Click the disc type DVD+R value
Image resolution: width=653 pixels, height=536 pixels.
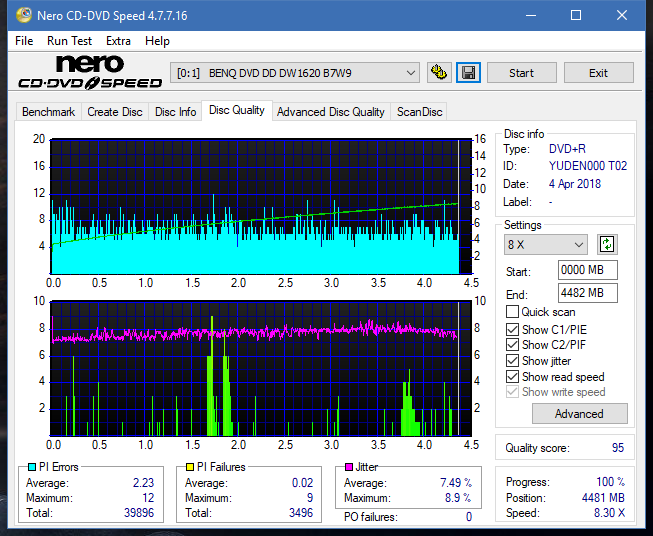click(x=567, y=149)
